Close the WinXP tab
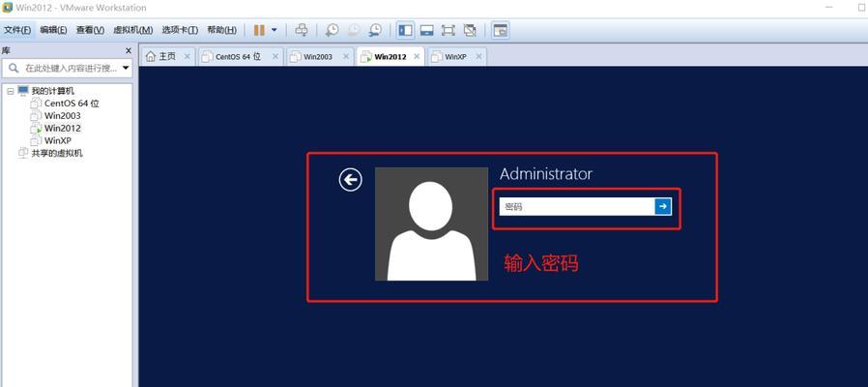The width and height of the screenshot is (868, 387). (x=478, y=56)
